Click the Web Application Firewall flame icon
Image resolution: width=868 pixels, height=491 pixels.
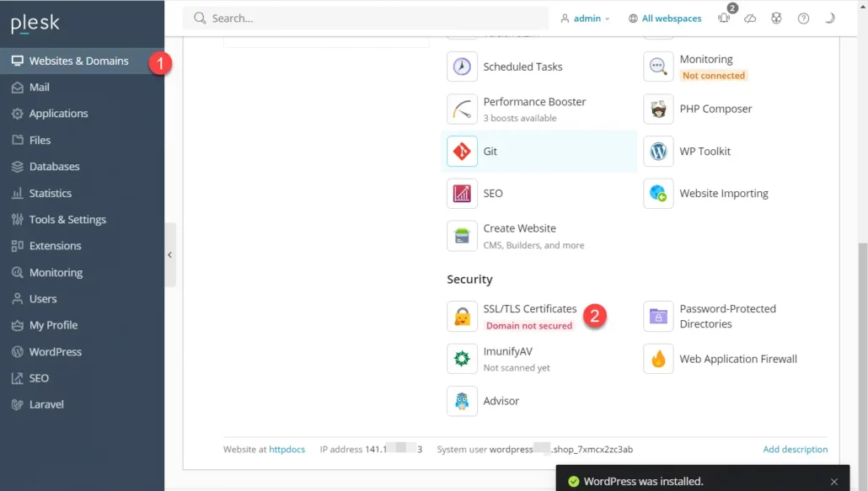658,358
